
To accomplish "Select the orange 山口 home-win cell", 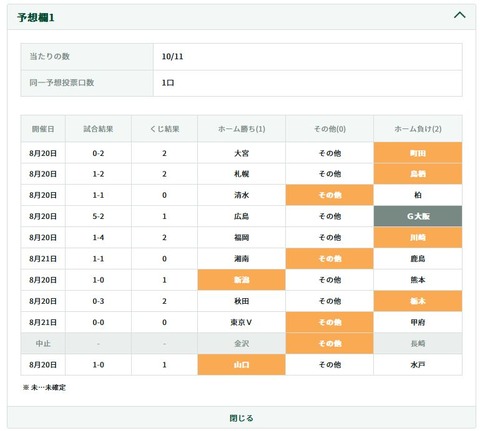I will (x=241, y=365).
